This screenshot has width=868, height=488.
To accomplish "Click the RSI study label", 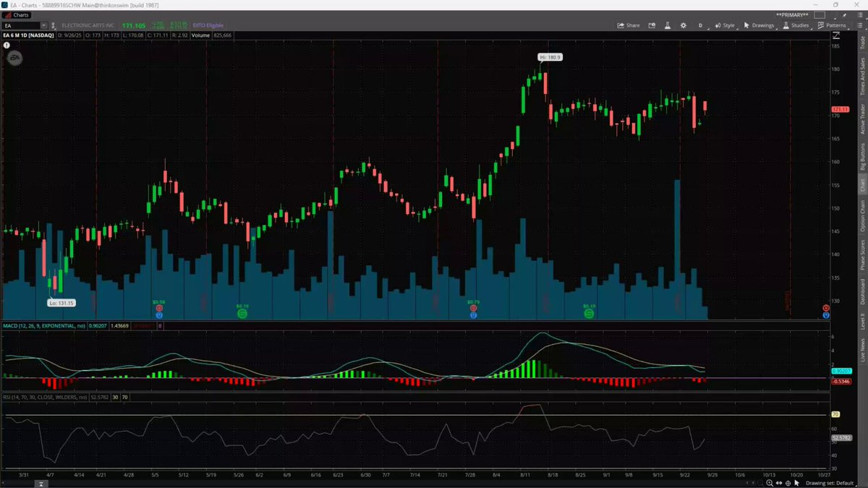I will point(45,397).
